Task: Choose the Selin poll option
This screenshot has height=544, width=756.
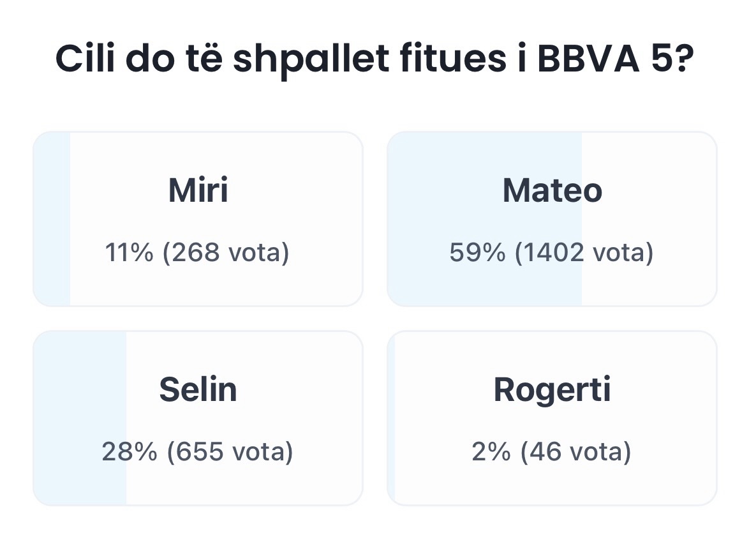Action: (198, 389)
